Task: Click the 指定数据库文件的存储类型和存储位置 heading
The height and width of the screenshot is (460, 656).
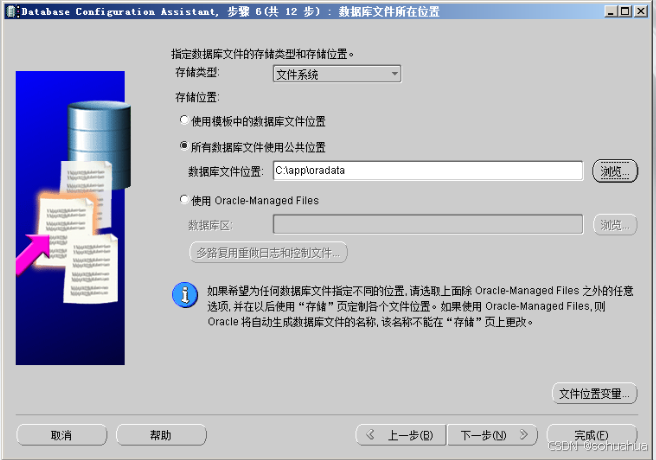Action: pyautogui.click(x=262, y=54)
